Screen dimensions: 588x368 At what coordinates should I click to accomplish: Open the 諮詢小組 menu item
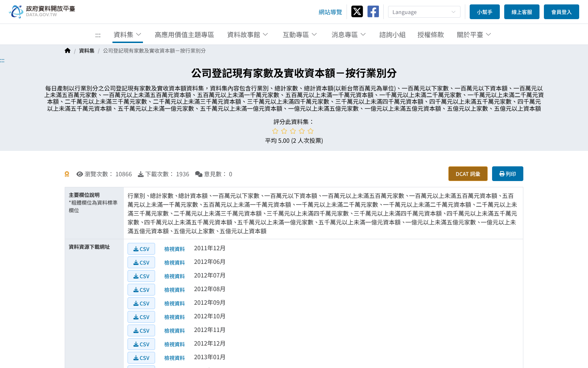(392, 35)
